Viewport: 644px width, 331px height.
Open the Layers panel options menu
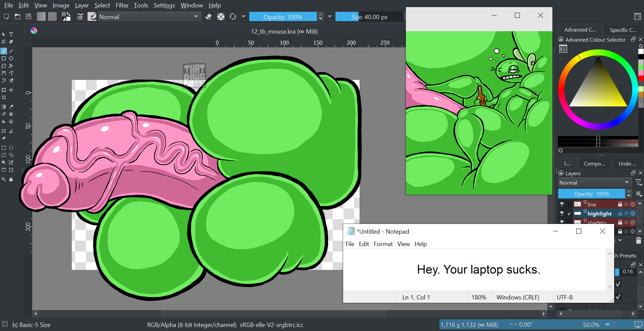[639, 194]
